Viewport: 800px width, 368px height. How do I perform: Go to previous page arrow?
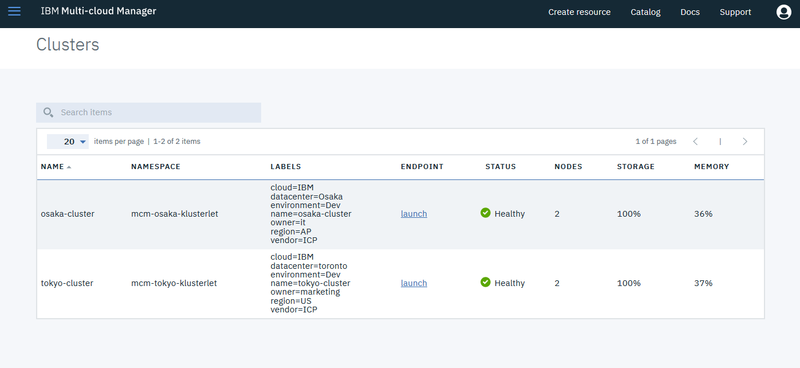click(x=695, y=141)
